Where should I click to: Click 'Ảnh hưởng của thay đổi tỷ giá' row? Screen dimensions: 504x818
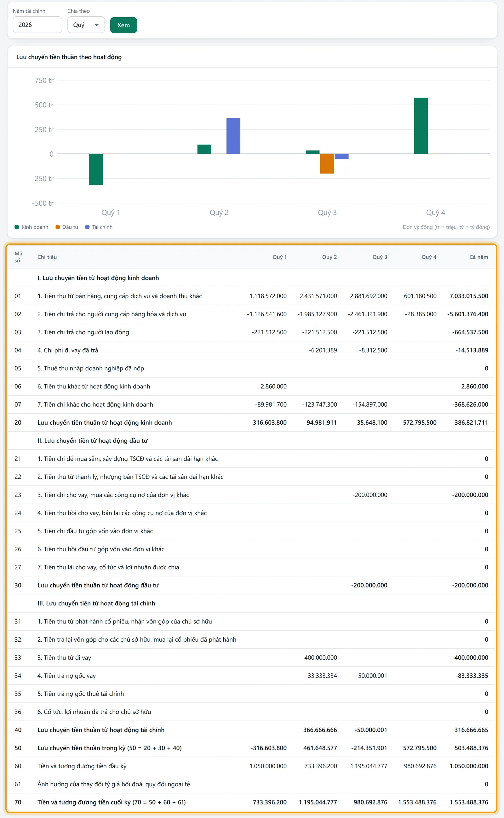(x=251, y=784)
